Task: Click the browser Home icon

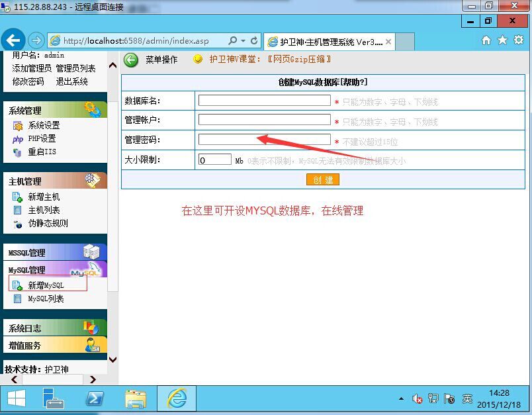Action: pyautogui.click(x=486, y=40)
